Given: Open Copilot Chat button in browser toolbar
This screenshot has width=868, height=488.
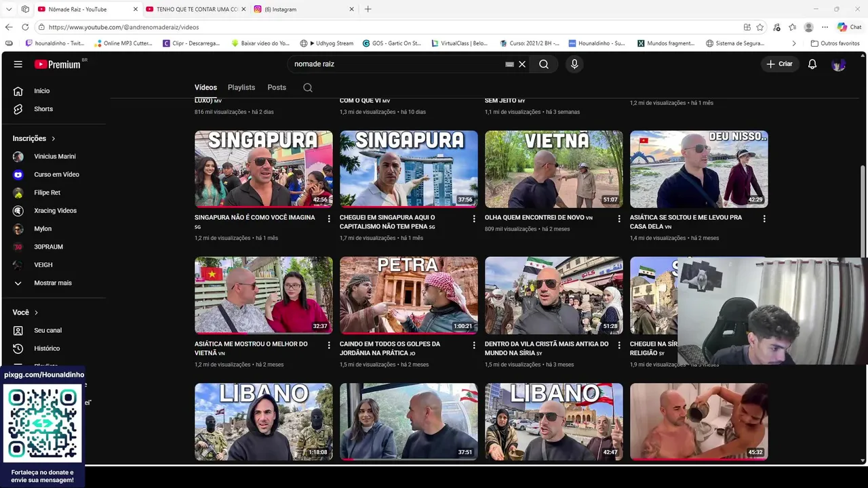Looking at the screenshot, I should coord(849,27).
